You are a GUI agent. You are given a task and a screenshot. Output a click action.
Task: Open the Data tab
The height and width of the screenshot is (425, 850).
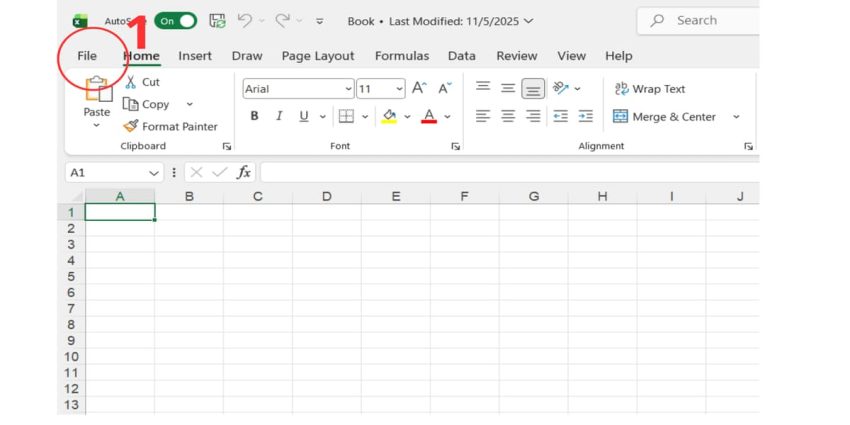462,56
